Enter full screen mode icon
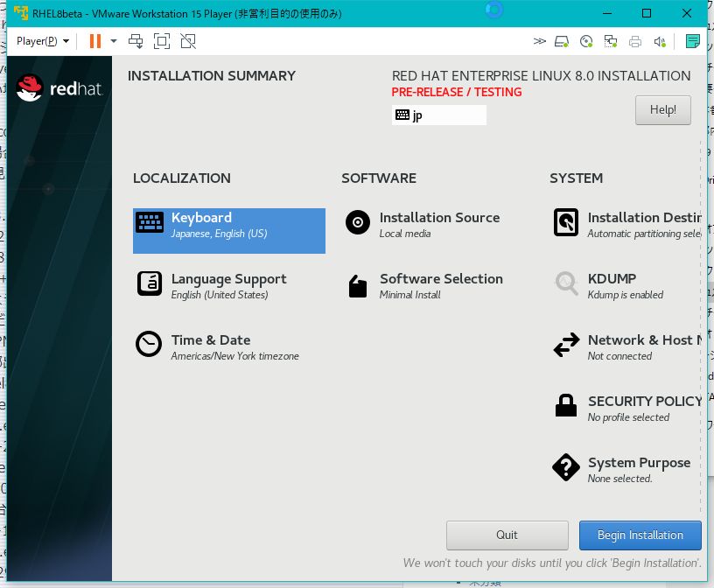Viewport: 714px width, 588px height. pyautogui.click(x=162, y=41)
